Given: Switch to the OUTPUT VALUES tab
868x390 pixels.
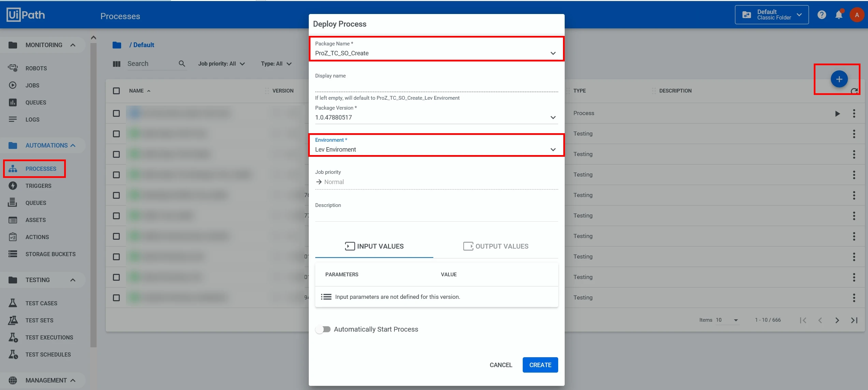Looking at the screenshot, I should [496, 246].
